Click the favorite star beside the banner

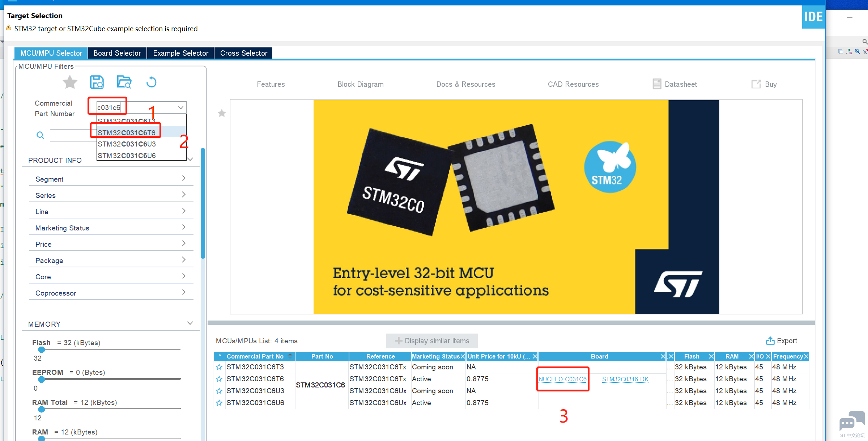[222, 113]
